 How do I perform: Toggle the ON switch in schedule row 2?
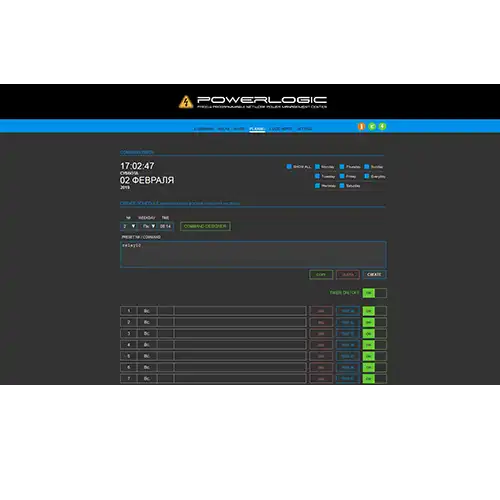coord(375,322)
